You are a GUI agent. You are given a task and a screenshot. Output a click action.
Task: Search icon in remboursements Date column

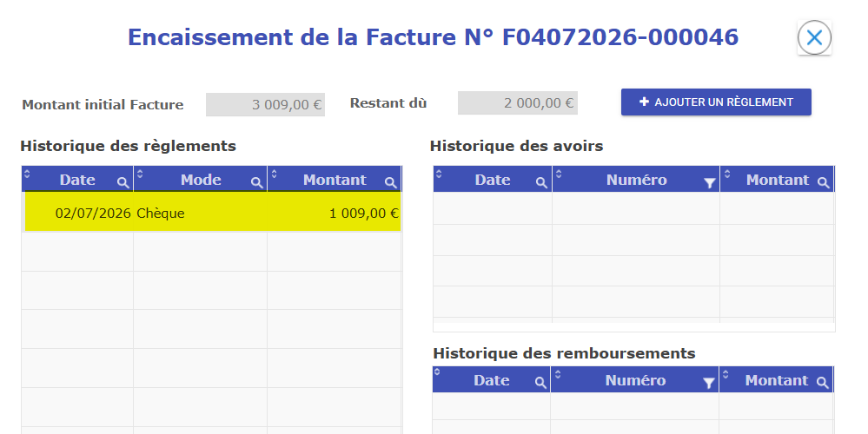coord(540,383)
